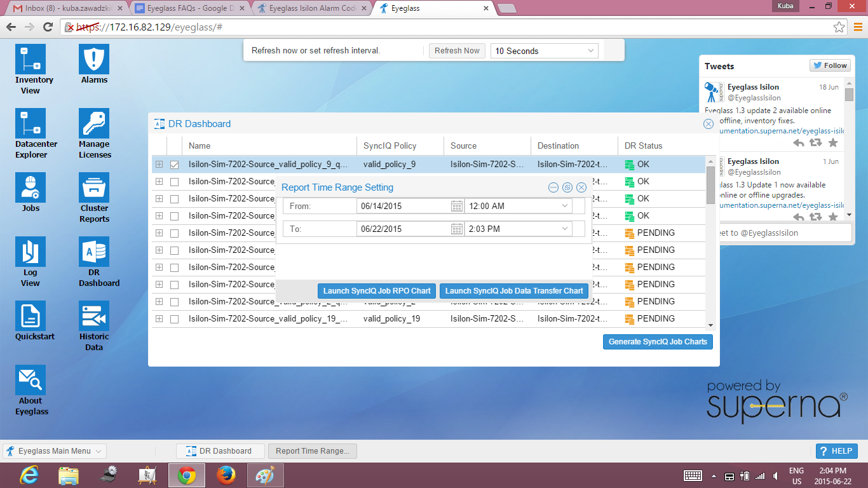Bookmark this page with the star icon
868x488 pixels.
(839, 27)
